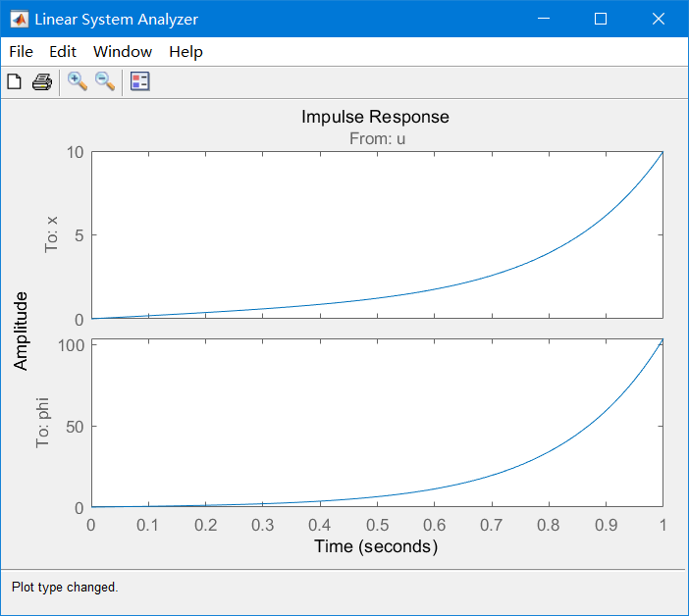
Task: Select the Zoom In magnifier tool
Action: click(x=78, y=81)
